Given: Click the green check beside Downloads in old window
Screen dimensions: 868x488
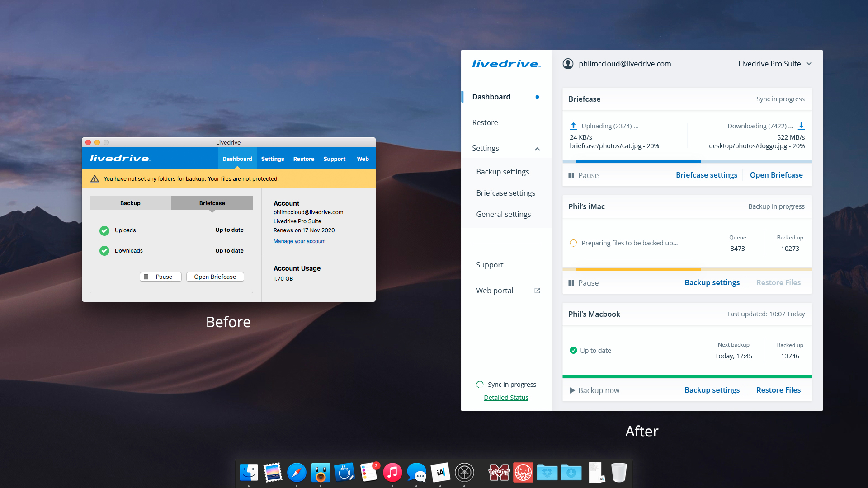Looking at the screenshot, I should point(104,251).
